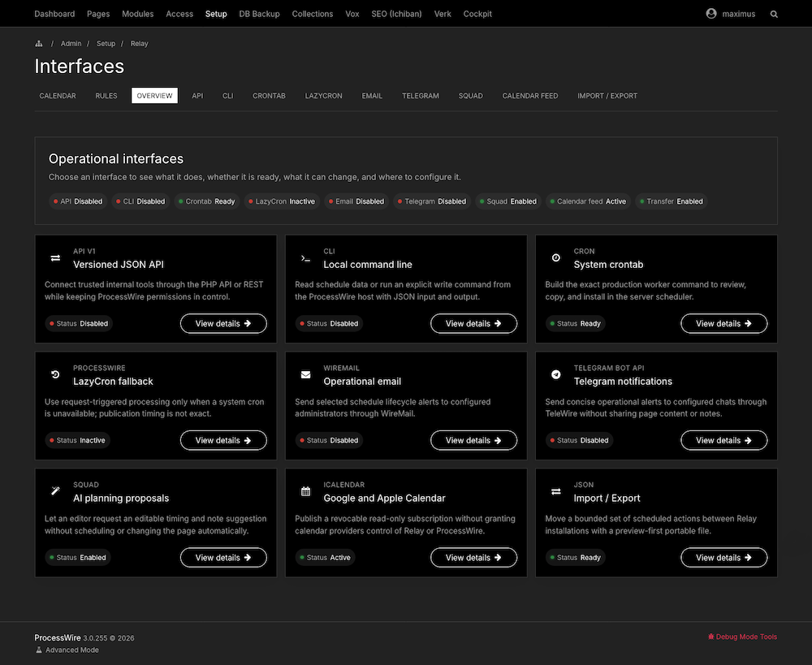Switch to the CRONTAB tab
This screenshot has height=665, width=812.
[269, 96]
